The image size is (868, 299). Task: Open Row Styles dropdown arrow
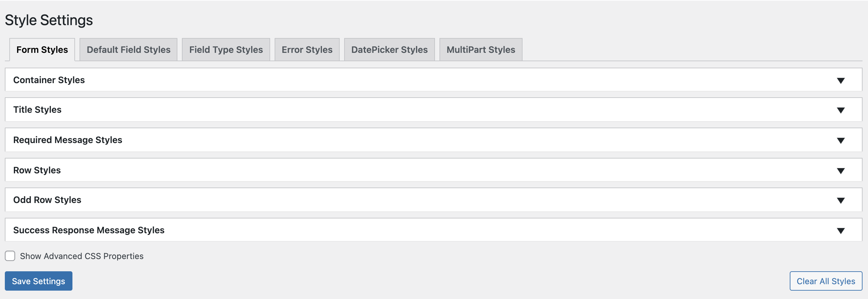pyautogui.click(x=840, y=171)
